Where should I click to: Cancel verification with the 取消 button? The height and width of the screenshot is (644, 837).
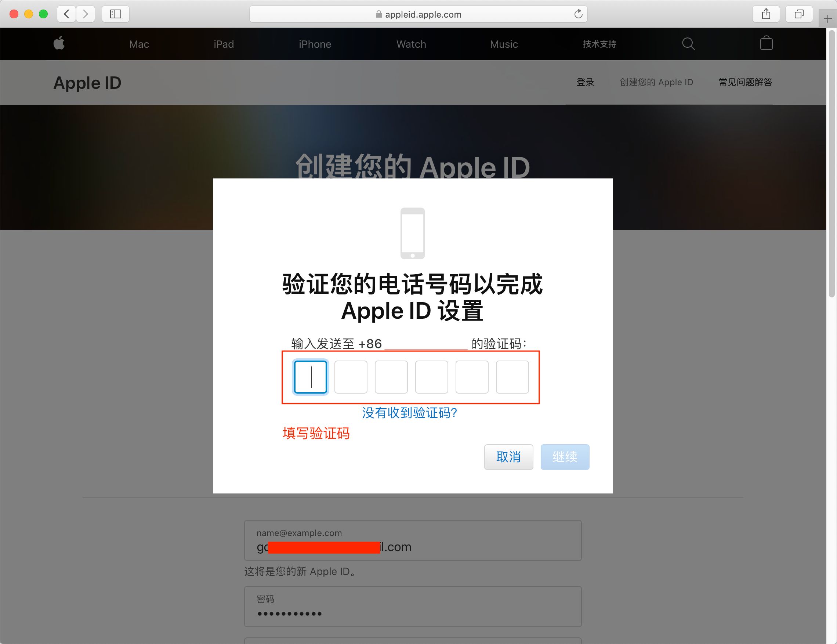(x=508, y=457)
